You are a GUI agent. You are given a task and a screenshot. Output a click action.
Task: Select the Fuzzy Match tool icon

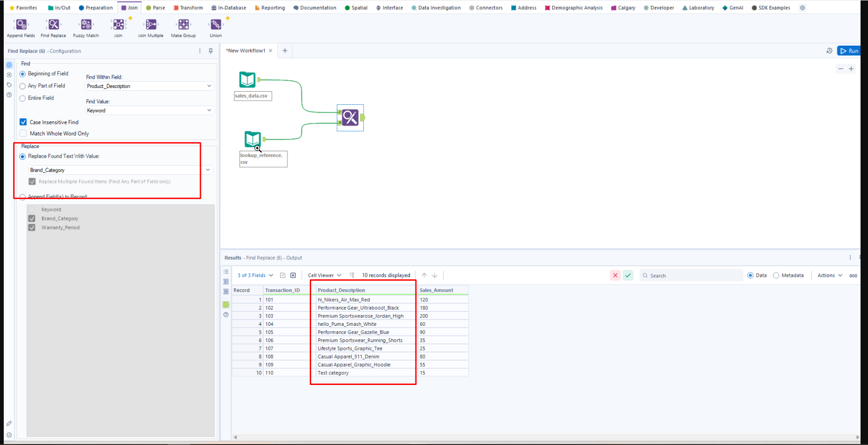coord(86,25)
